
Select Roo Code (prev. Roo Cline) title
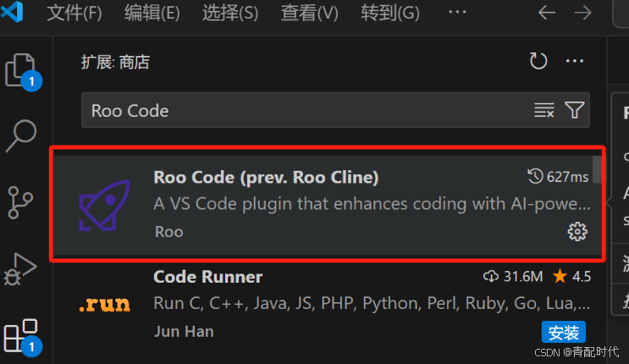pyautogui.click(x=266, y=177)
